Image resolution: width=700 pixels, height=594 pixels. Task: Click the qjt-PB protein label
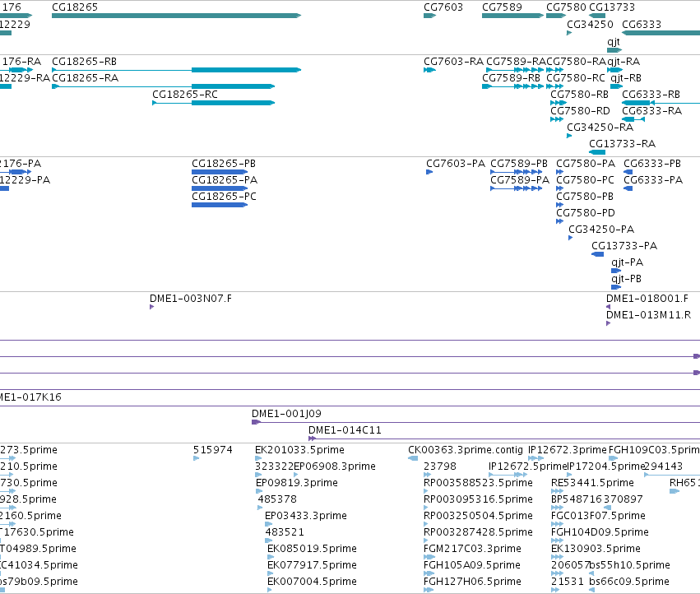(626, 279)
